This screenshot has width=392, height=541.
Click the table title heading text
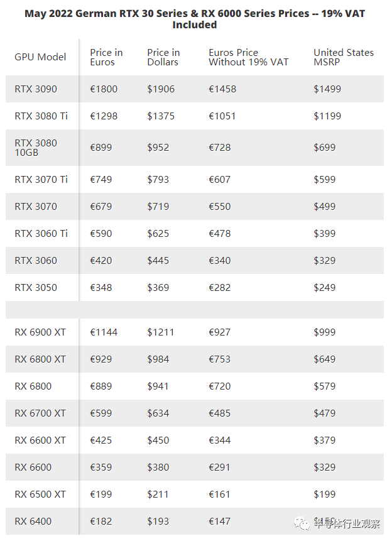point(195,19)
